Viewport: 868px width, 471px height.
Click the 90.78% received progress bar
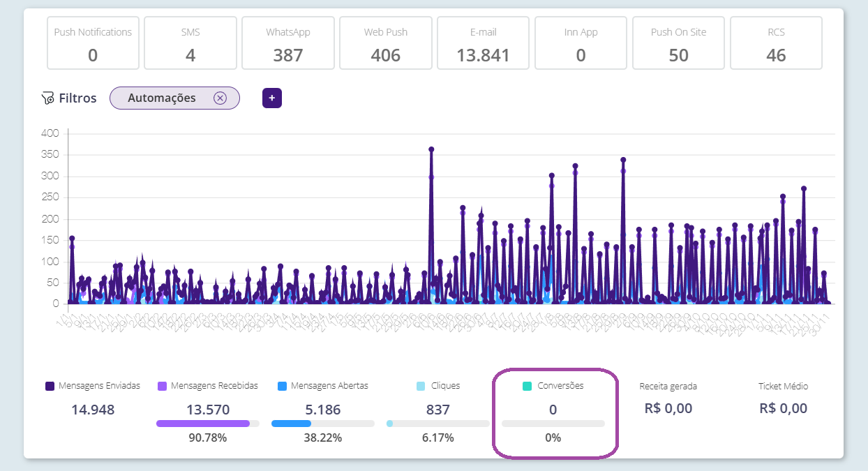(x=207, y=424)
